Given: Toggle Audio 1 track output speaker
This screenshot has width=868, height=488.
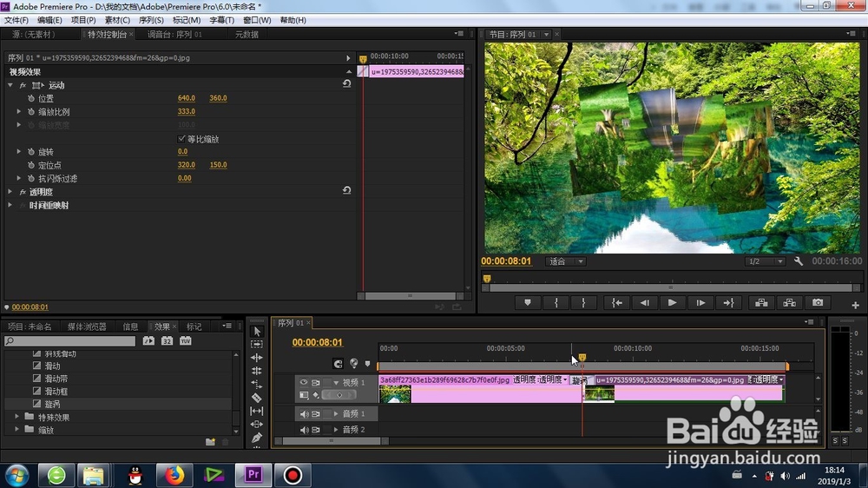Looking at the screenshot, I should 304,414.
